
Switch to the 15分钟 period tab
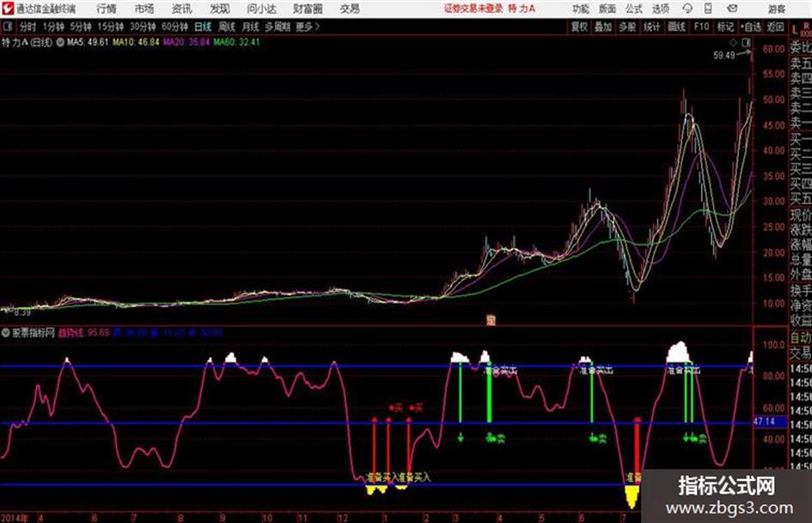click(111, 27)
